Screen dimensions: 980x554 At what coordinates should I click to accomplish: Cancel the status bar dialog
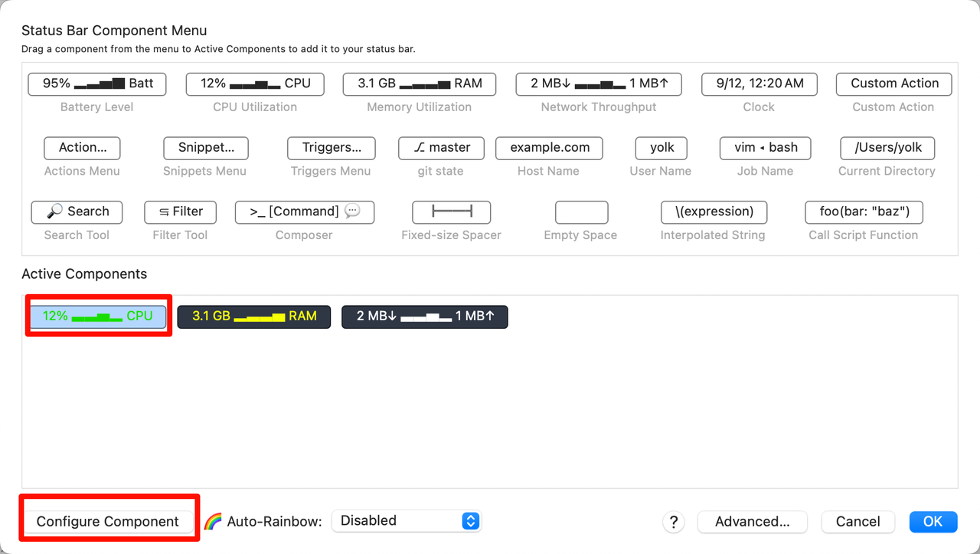pos(857,522)
